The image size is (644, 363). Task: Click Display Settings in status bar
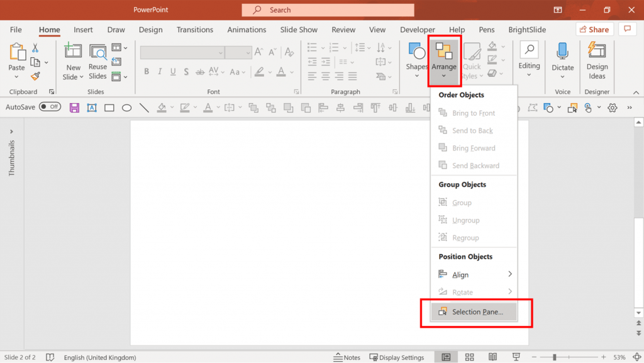tap(396, 357)
